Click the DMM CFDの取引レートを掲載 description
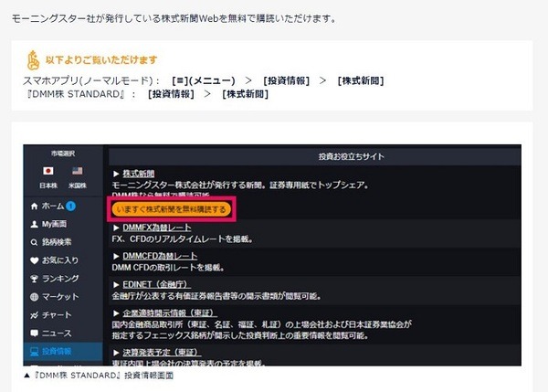548x392 pixels. pos(168,268)
